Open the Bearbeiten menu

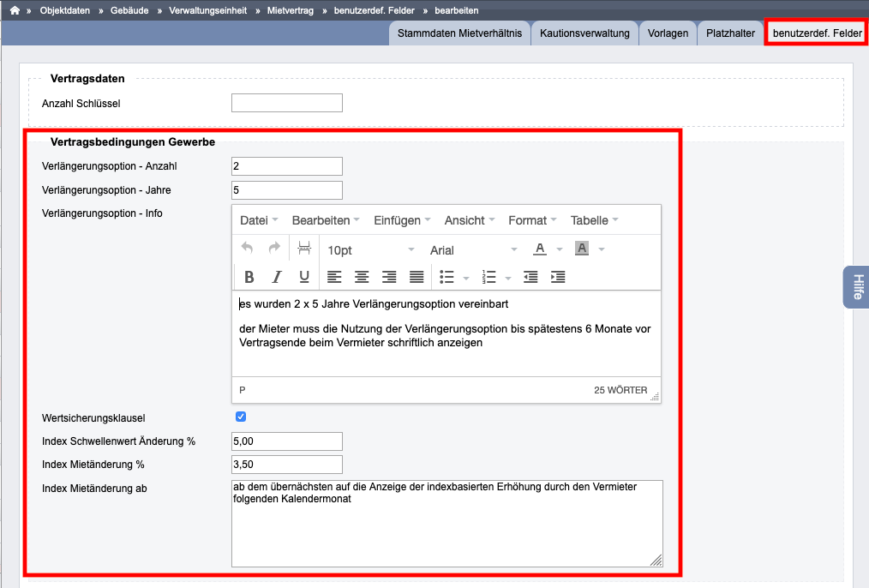tap(326, 220)
